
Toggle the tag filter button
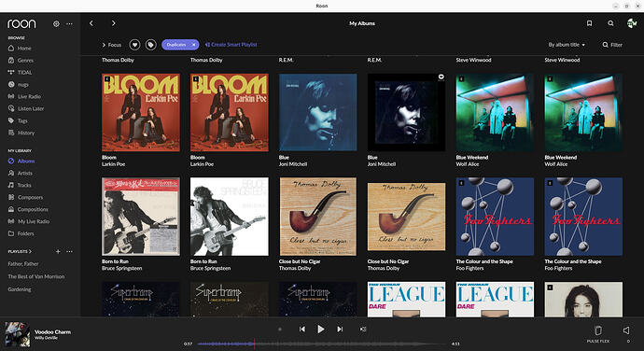[x=150, y=45]
